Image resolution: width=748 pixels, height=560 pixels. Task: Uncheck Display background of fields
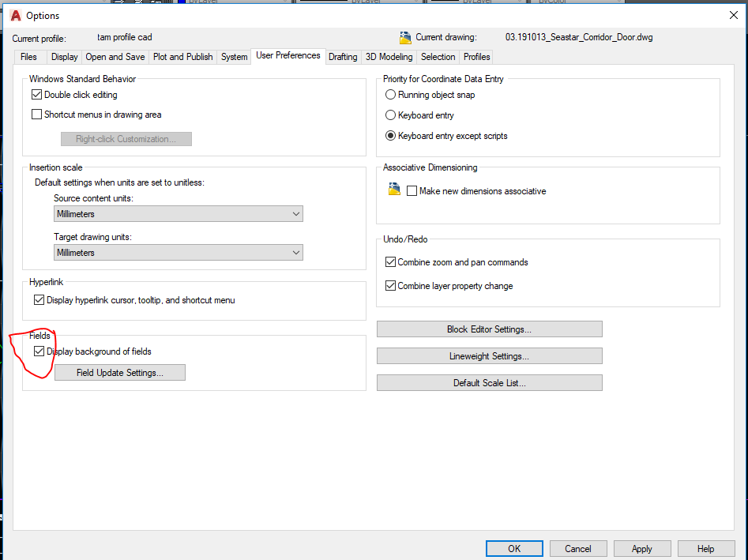click(x=39, y=351)
